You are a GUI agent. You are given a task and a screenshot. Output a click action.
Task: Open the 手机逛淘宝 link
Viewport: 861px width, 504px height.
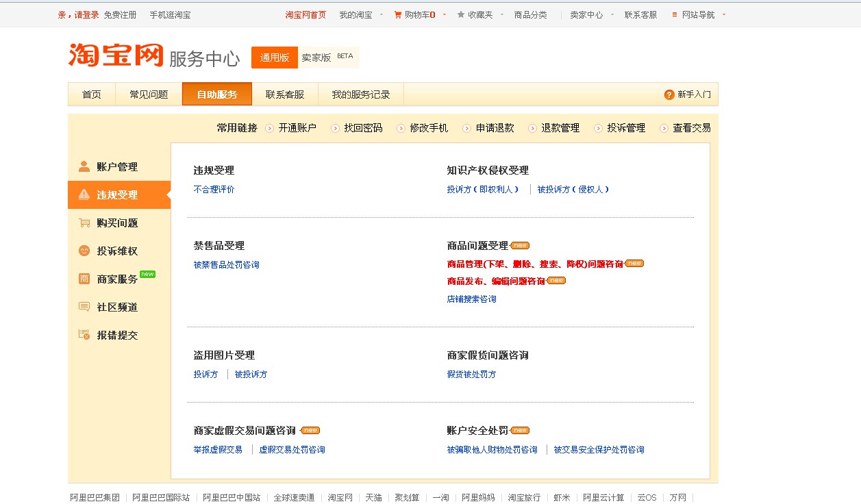[x=171, y=14]
